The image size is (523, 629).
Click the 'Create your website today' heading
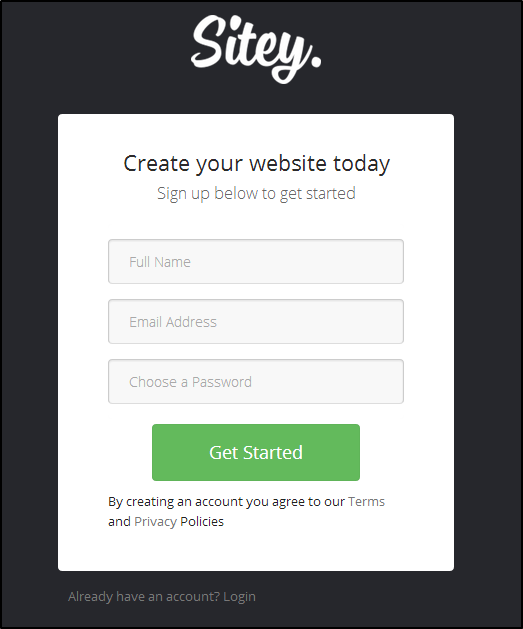tap(256, 164)
